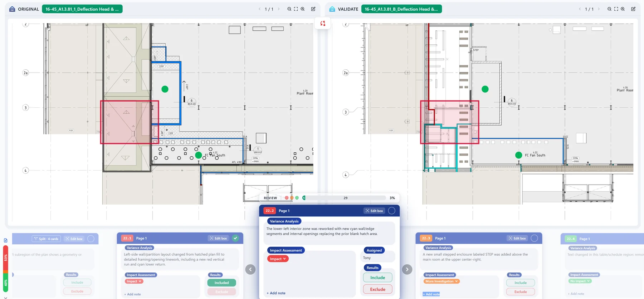
Task: Open the Impact dropdown on card 22.2
Action: pyautogui.click(x=278, y=259)
